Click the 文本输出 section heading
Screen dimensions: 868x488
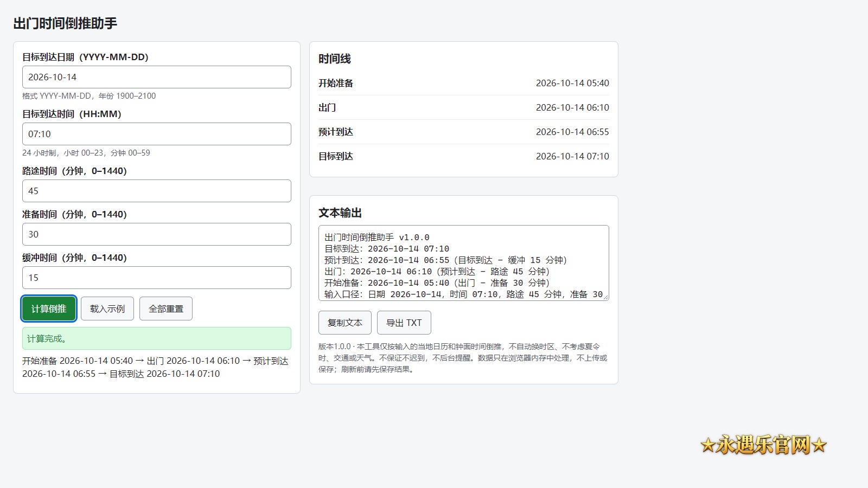[340, 213]
